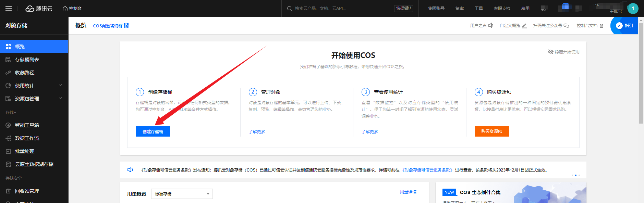Image resolution: width=644 pixels, height=203 pixels.
Task: Click the 存储桶列表 bucket icon
Action: click(8, 60)
